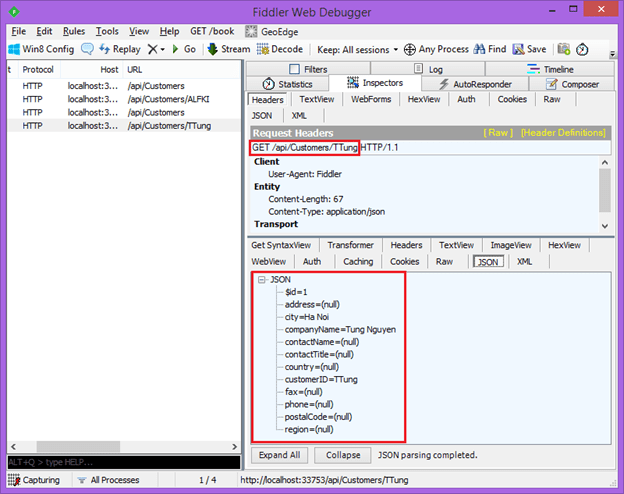Click the comment speech bubble icon

tap(87, 49)
